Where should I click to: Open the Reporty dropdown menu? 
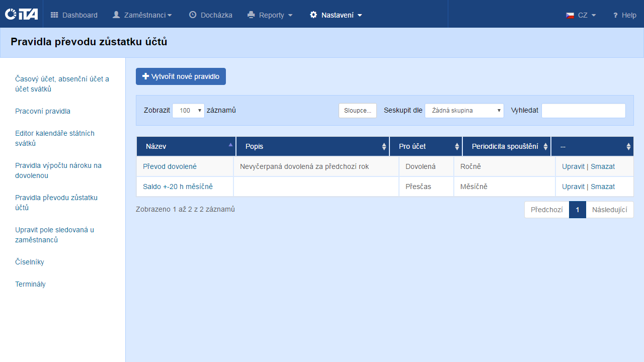coord(270,15)
